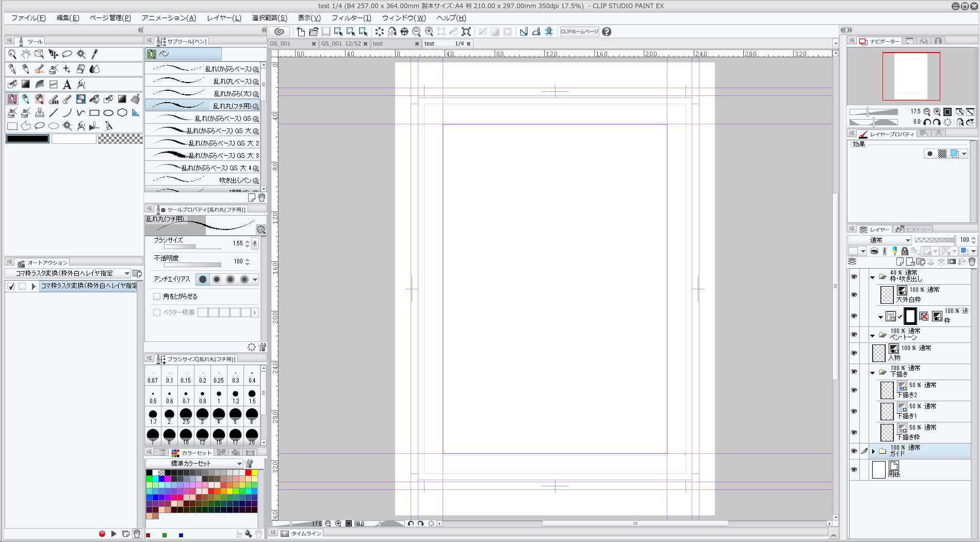Expand the ガイド layer folder
The height and width of the screenshot is (542, 980).
tap(873, 451)
